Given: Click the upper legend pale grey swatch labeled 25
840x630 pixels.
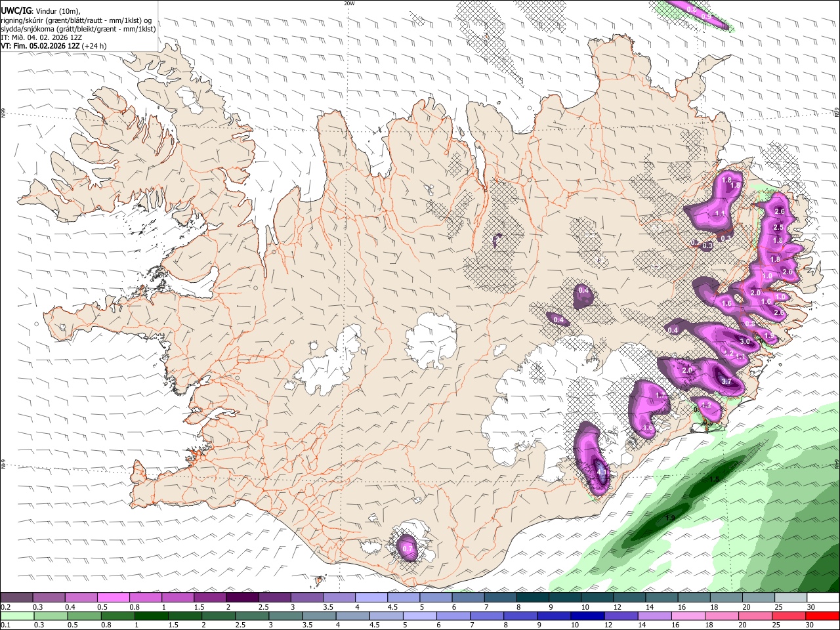Looking at the screenshot, I should [x=791, y=598].
